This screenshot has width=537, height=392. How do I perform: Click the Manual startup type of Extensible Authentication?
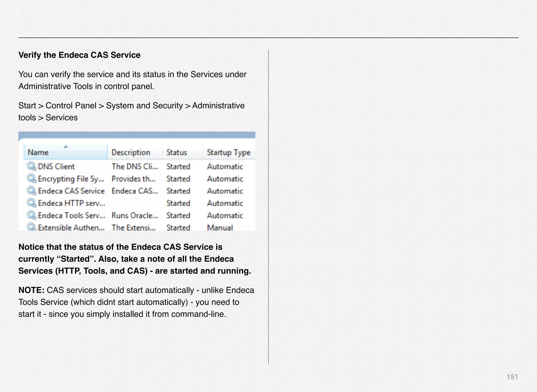point(220,227)
